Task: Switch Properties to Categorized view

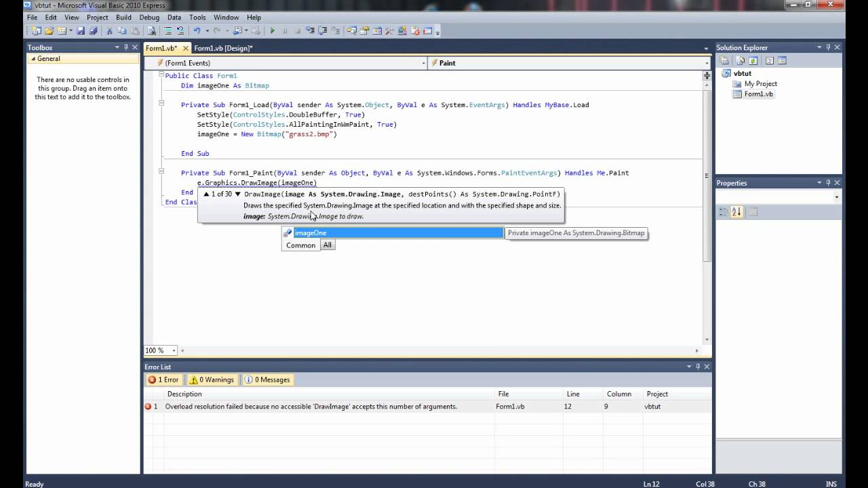Action: coord(724,212)
